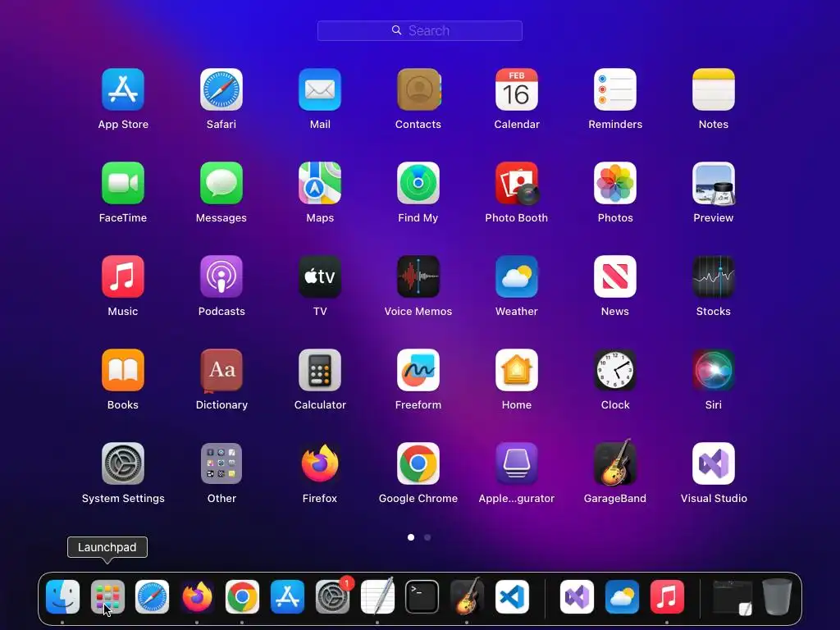The width and height of the screenshot is (840, 630).
Task: Open Music app in Launchpad grid
Action: coord(123,276)
